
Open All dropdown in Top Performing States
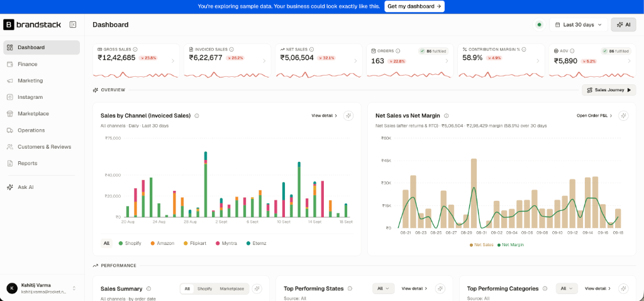click(384, 288)
